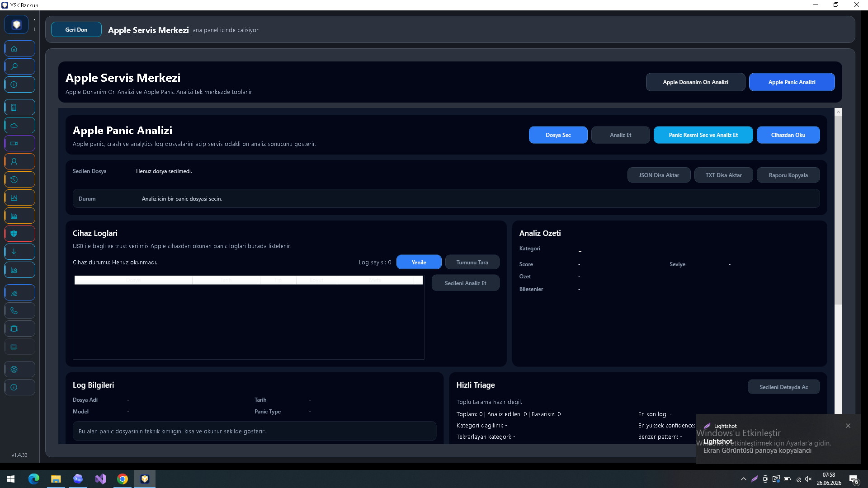Click the download arrow sidebar icon

(19, 252)
